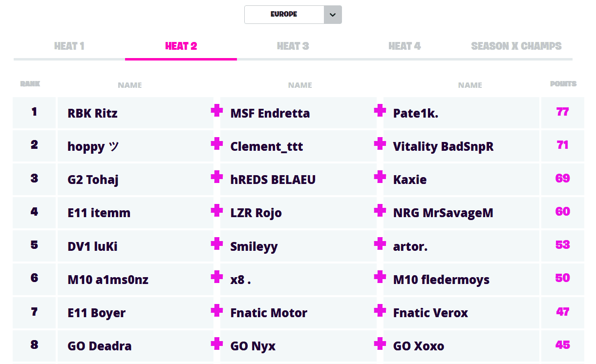Screen dimensions: 596x364
Task: Expand the region dropdown arrow
Action: pos(333,15)
